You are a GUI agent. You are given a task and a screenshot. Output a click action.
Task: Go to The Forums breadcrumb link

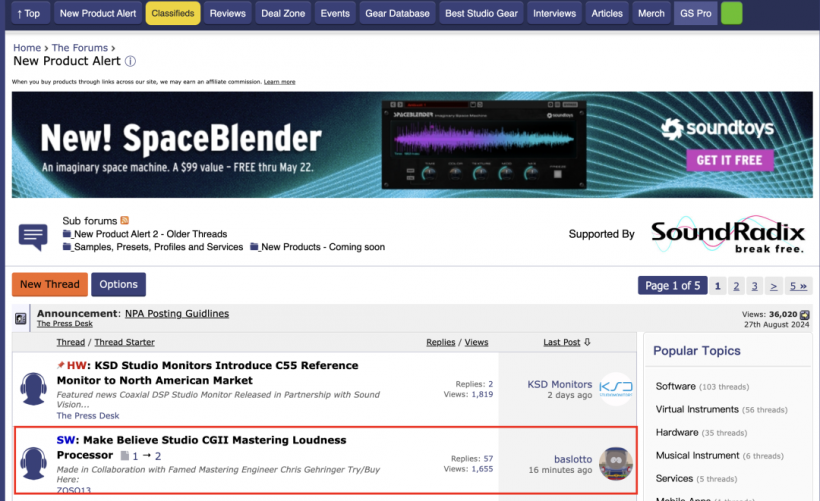click(x=79, y=48)
